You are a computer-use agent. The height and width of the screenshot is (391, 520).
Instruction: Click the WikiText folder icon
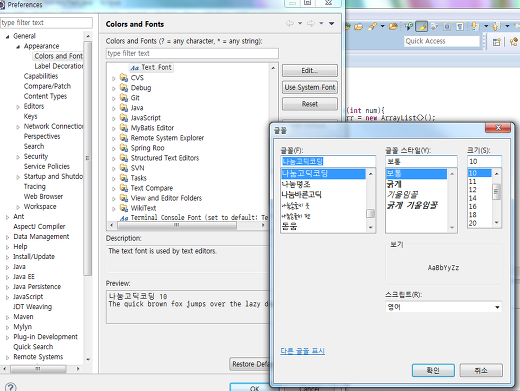pos(124,208)
